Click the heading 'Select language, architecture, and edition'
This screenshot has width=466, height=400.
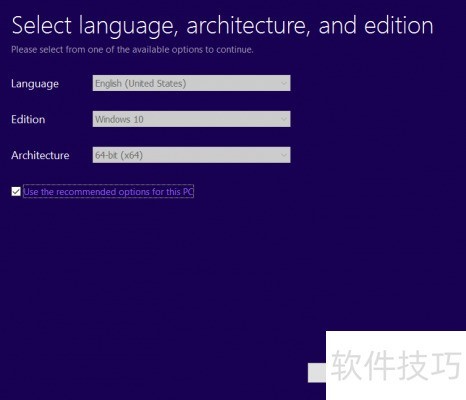point(222,26)
